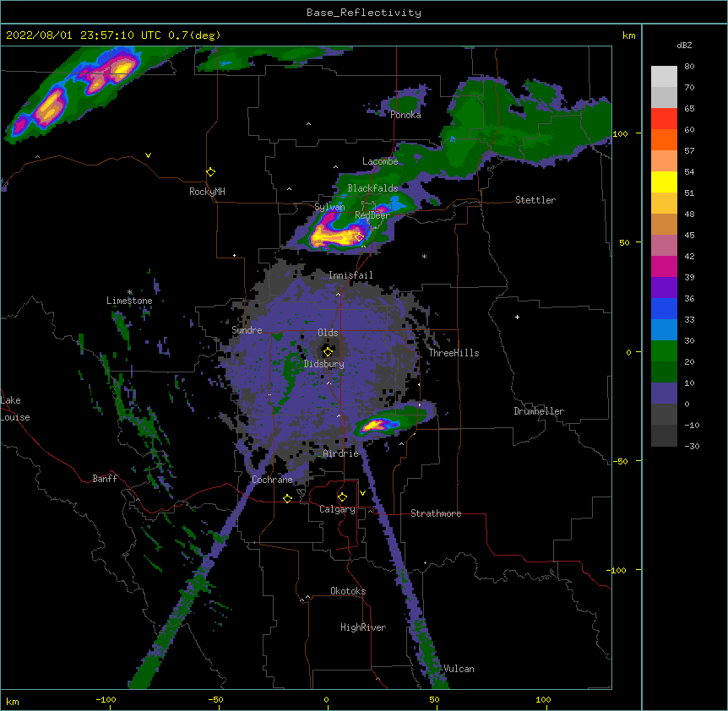Click the -100 tick on bottom axis
This screenshot has height=711, width=728.
click(x=106, y=699)
